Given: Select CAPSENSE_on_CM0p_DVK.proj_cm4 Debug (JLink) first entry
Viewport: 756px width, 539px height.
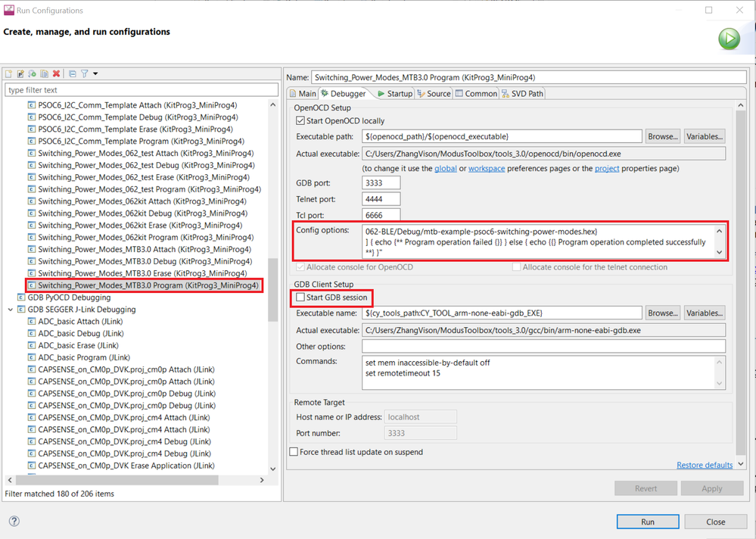Looking at the screenshot, I should click(x=124, y=441).
